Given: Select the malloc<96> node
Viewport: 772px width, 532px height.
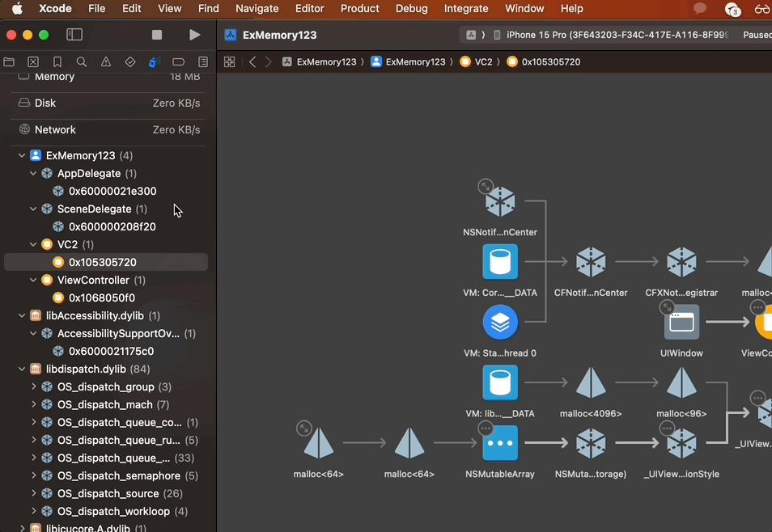Looking at the screenshot, I should coord(681,382).
